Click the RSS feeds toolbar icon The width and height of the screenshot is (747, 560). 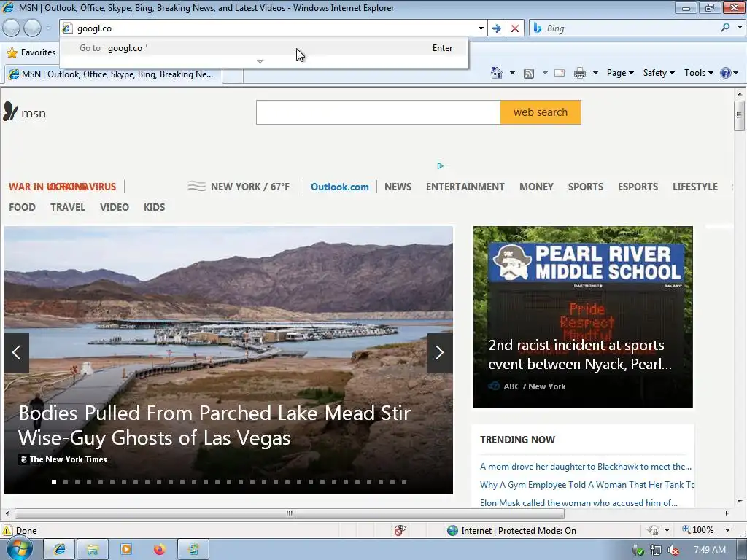tap(528, 74)
